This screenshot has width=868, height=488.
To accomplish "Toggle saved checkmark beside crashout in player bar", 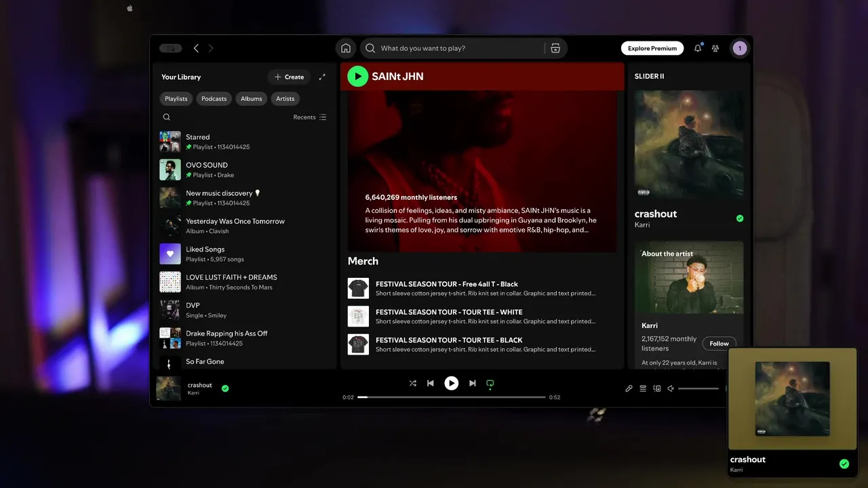I will [x=225, y=388].
